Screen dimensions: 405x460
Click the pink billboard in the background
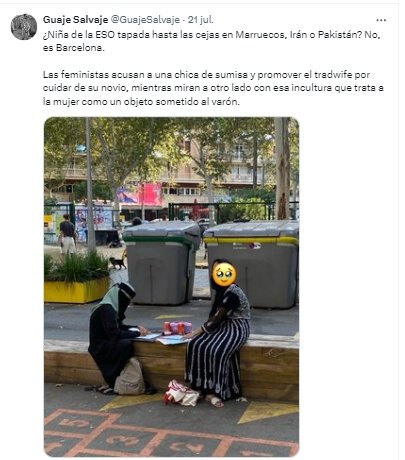140,194
